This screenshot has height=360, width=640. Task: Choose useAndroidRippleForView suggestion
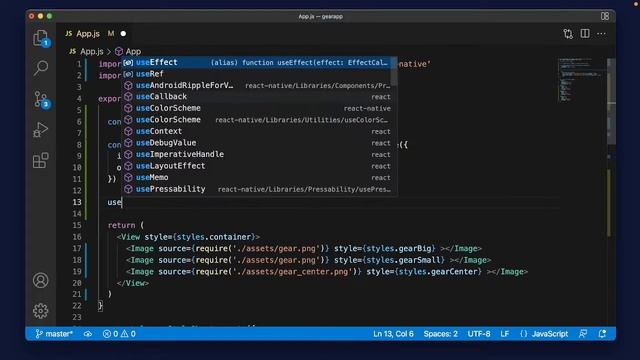[x=257, y=85]
